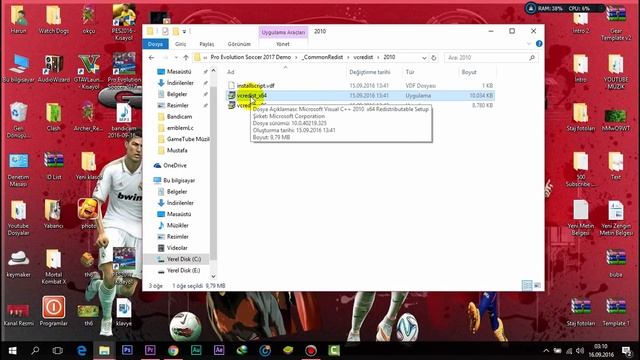640x360 pixels.
Task: Open the Yönet ribbon tab
Action: pos(283,44)
